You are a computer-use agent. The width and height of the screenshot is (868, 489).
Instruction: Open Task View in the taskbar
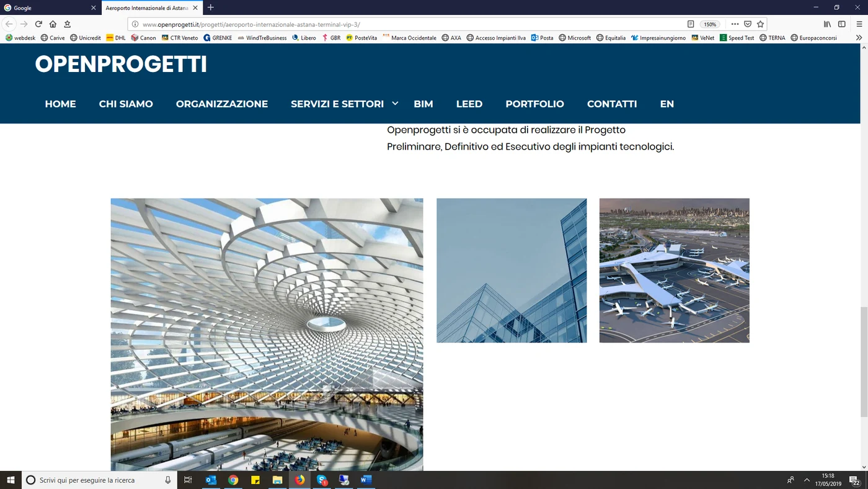point(188,480)
